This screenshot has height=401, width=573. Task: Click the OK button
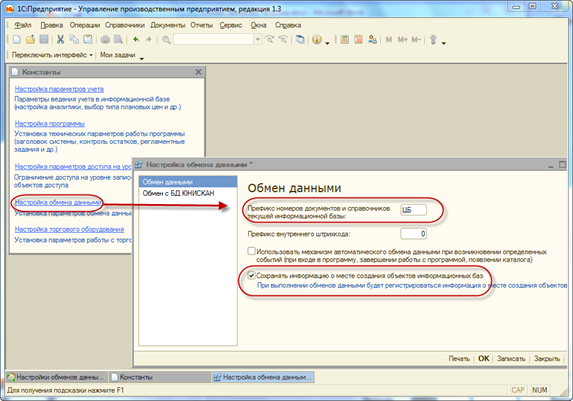[x=483, y=359]
